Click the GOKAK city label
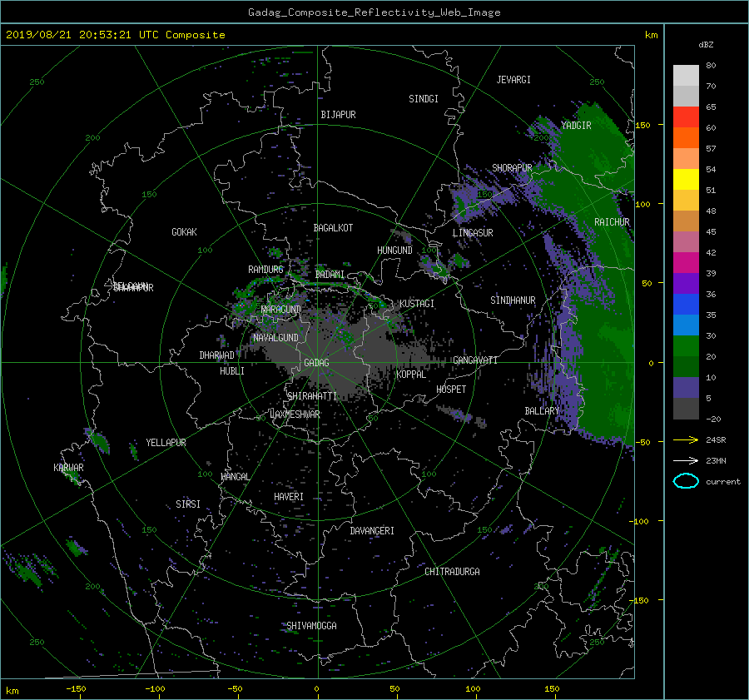The width and height of the screenshot is (749, 700). pyautogui.click(x=185, y=231)
